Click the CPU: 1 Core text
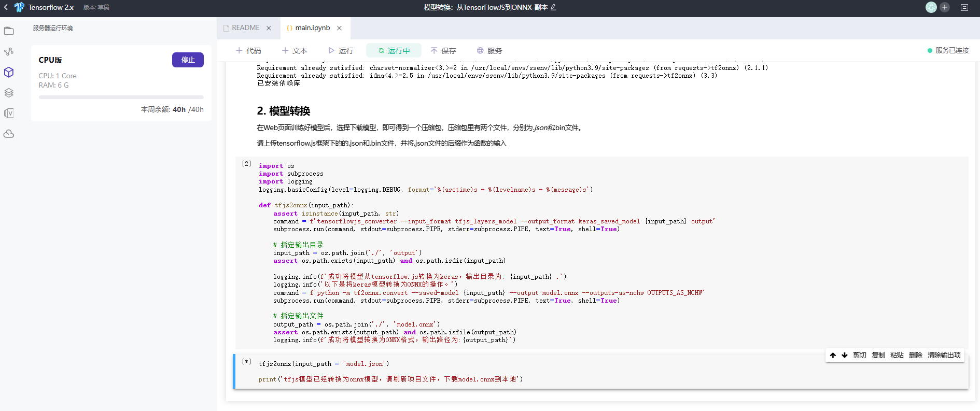 (x=58, y=76)
